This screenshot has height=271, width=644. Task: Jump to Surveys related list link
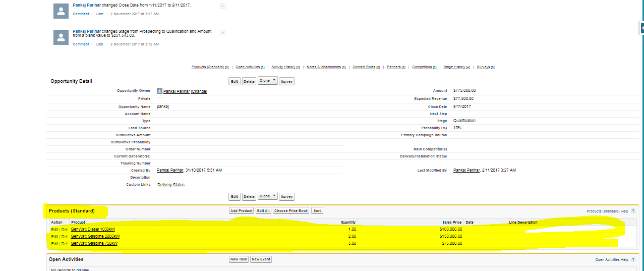click(x=486, y=67)
